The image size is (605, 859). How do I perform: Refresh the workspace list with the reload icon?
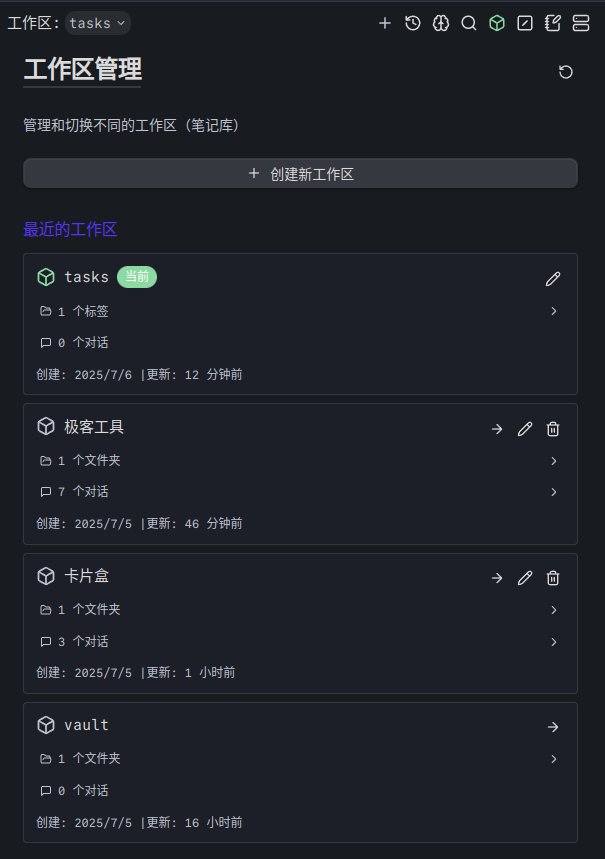(566, 72)
